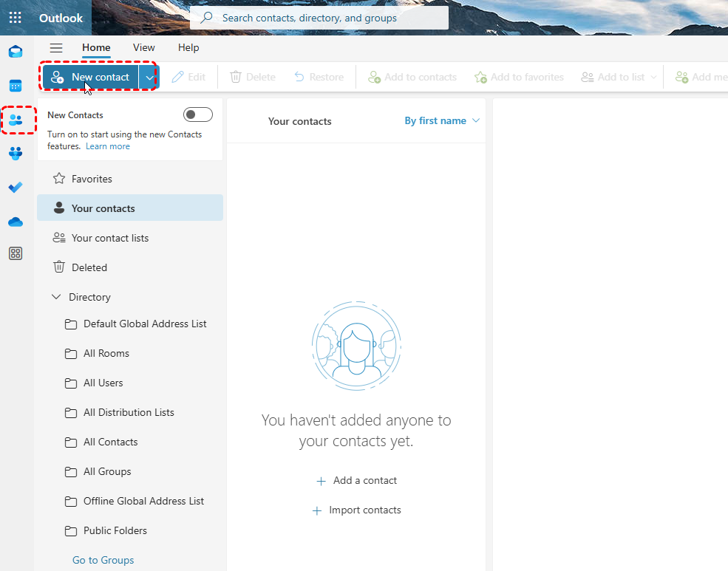Screen dimensions: 728x571
Task: Click the Restore toolbar button
Action: click(319, 77)
